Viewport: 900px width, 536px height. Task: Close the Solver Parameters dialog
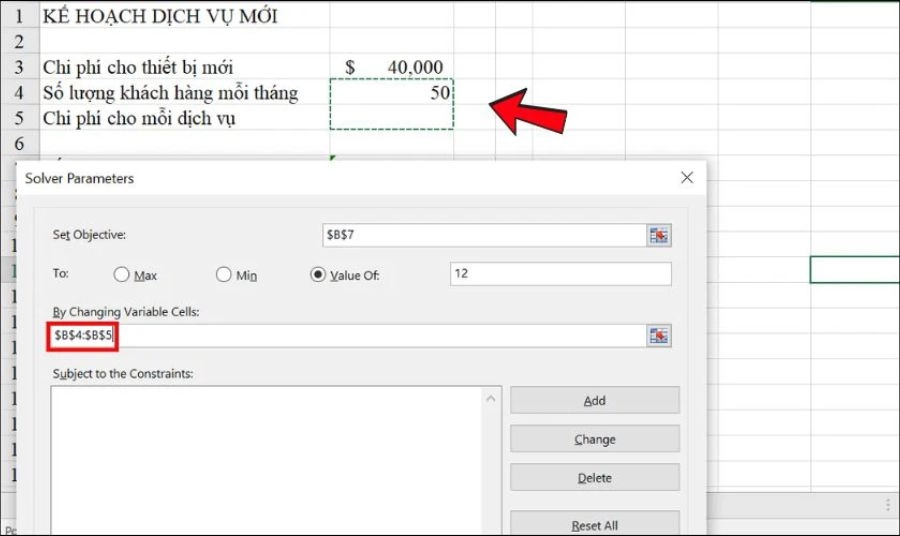pyautogui.click(x=686, y=178)
